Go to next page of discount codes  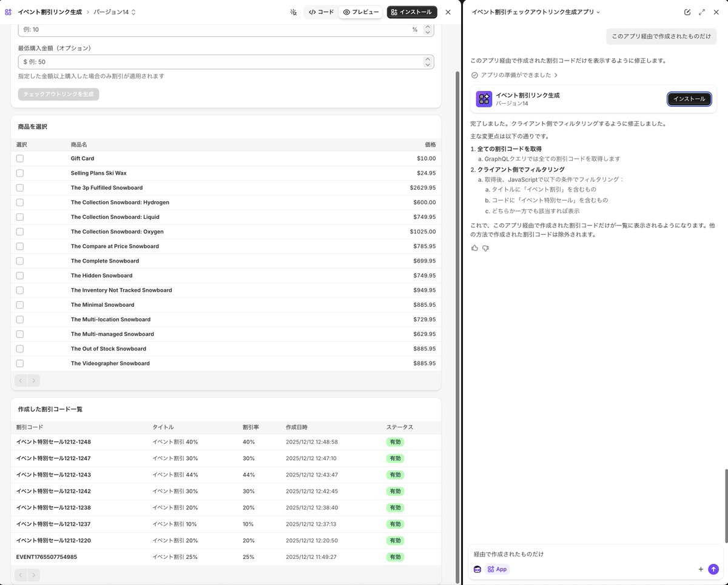pyautogui.click(x=33, y=575)
